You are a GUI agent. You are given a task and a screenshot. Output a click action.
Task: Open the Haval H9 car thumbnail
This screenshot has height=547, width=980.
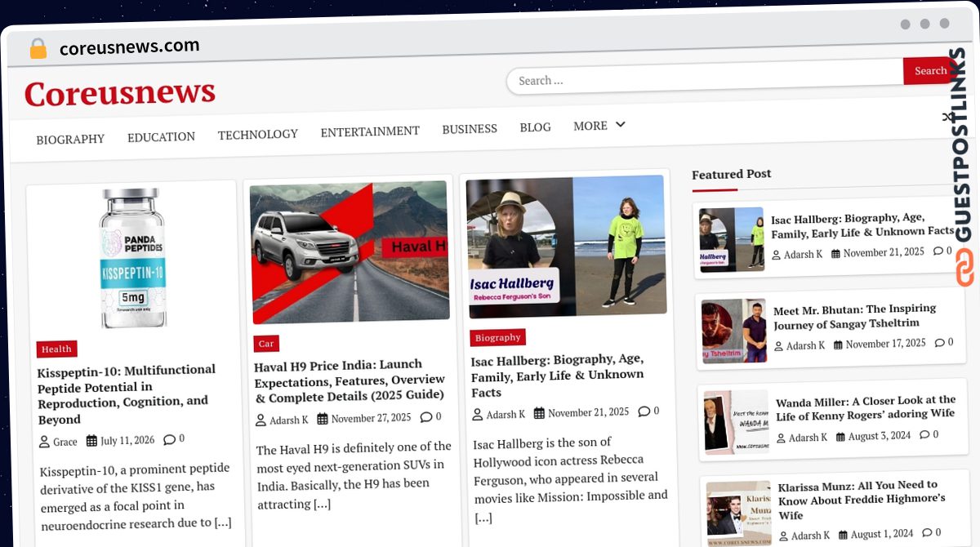(x=350, y=251)
